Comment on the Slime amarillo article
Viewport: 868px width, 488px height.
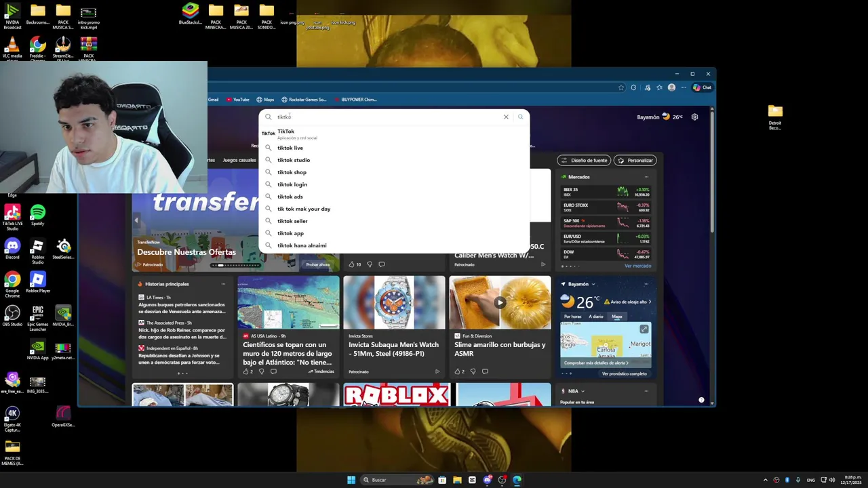[x=485, y=371]
